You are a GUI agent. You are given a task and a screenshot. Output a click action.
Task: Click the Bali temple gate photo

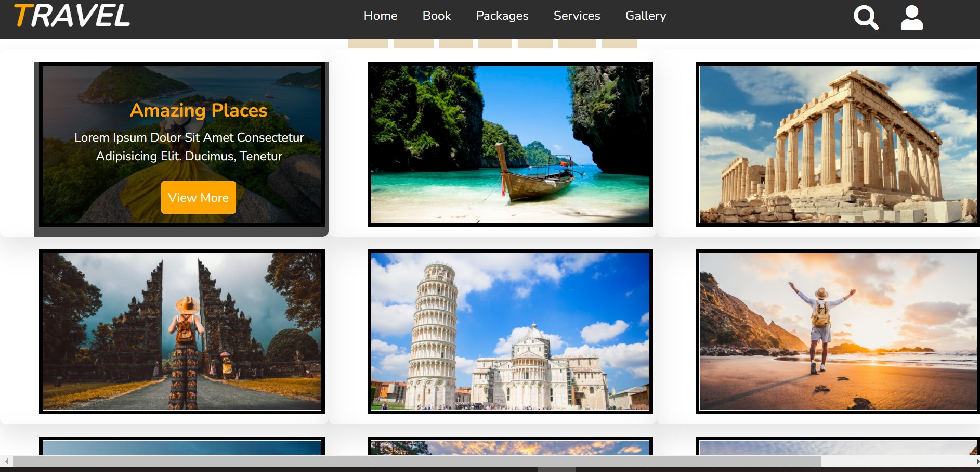click(x=182, y=331)
